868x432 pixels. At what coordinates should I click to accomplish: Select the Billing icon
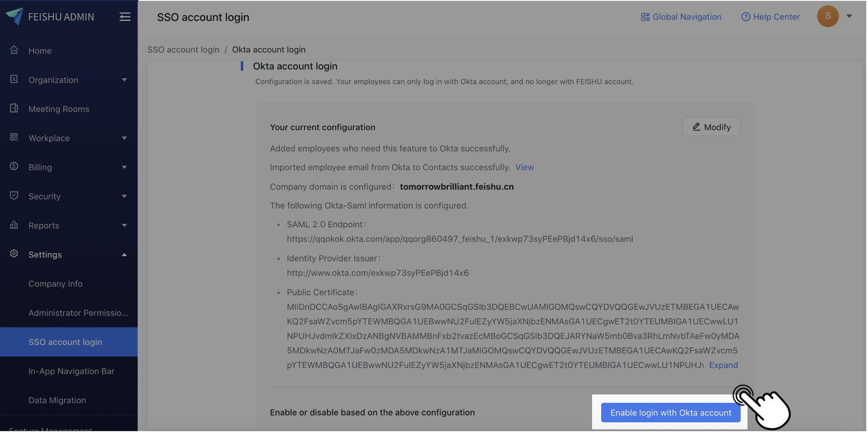(14, 167)
